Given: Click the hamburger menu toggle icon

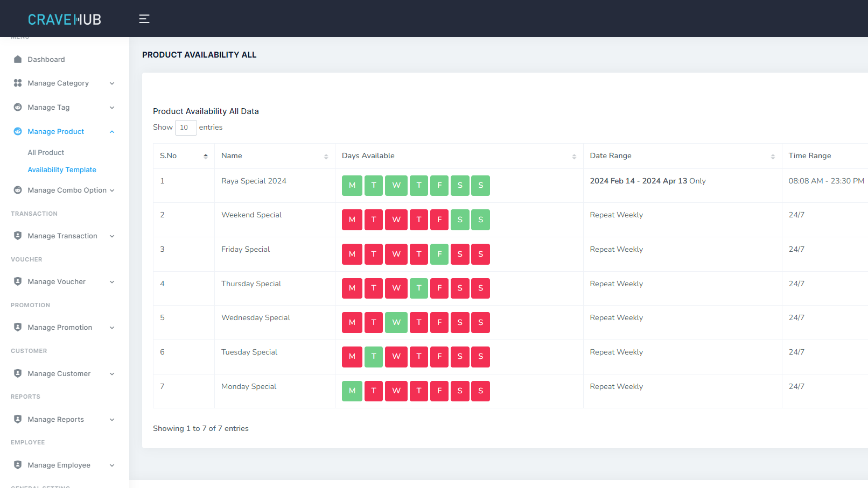Looking at the screenshot, I should pyautogui.click(x=144, y=19).
